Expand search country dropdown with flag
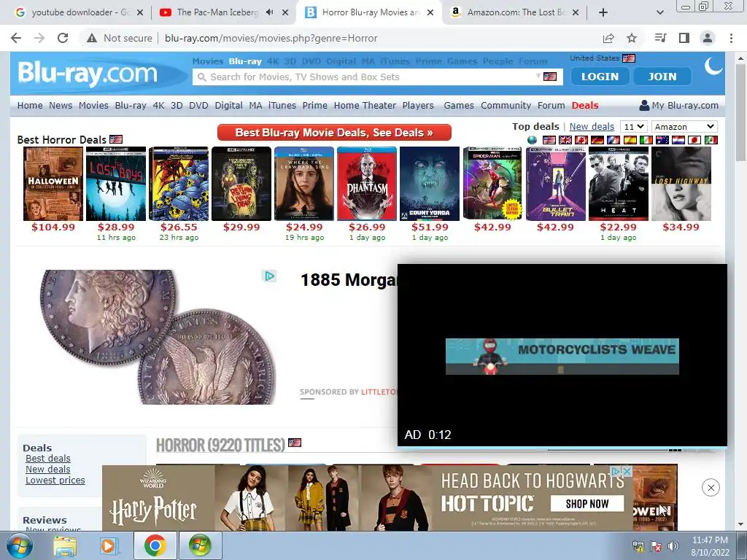 (x=546, y=77)
